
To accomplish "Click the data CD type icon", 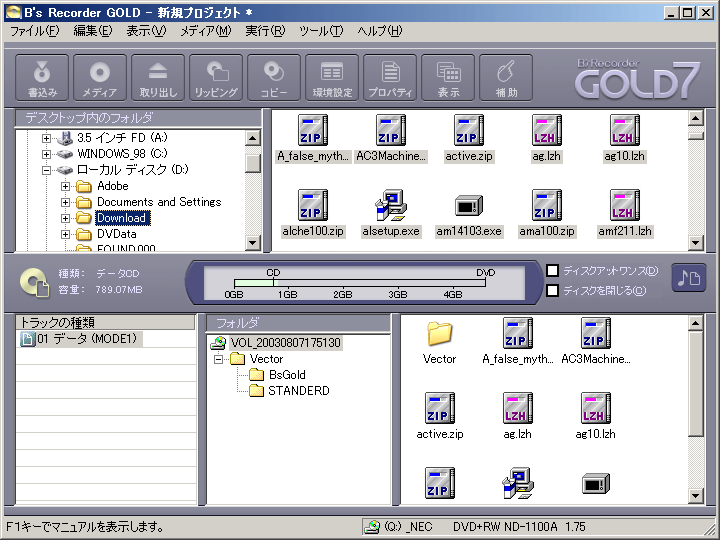I will point(34,282).
